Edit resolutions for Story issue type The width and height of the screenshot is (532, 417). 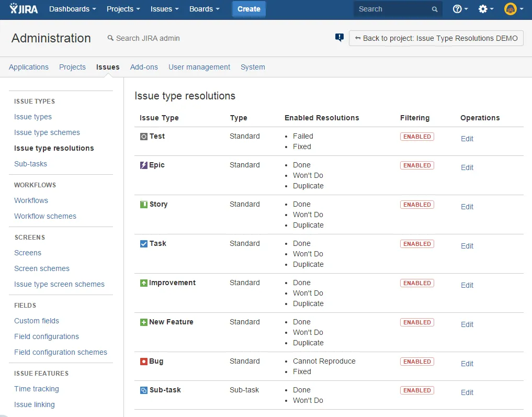[467, 207]
